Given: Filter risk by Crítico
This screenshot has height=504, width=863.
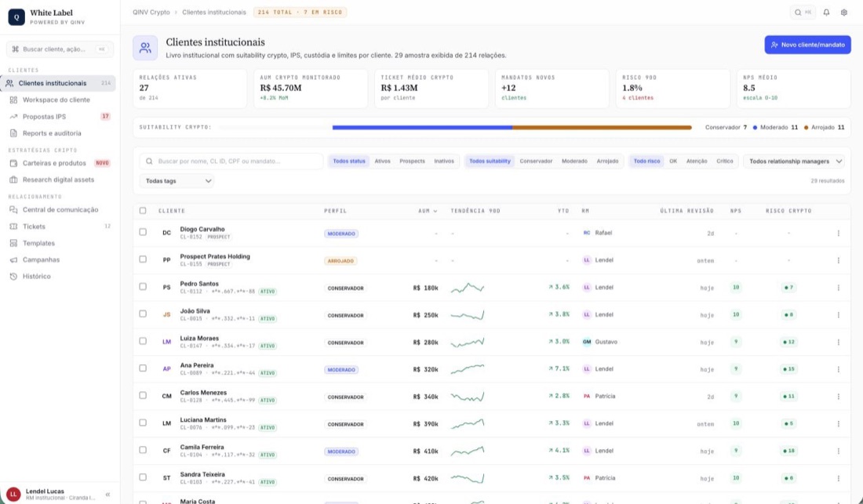Looking at the screenshot, I should (725, 161).
